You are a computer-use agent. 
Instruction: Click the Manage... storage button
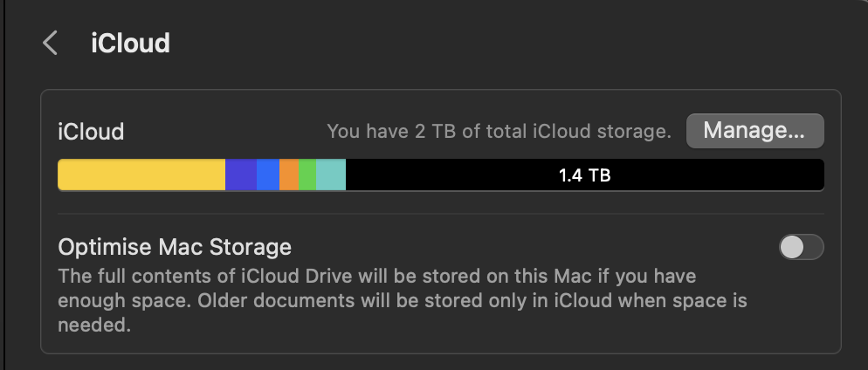(754, 131)
